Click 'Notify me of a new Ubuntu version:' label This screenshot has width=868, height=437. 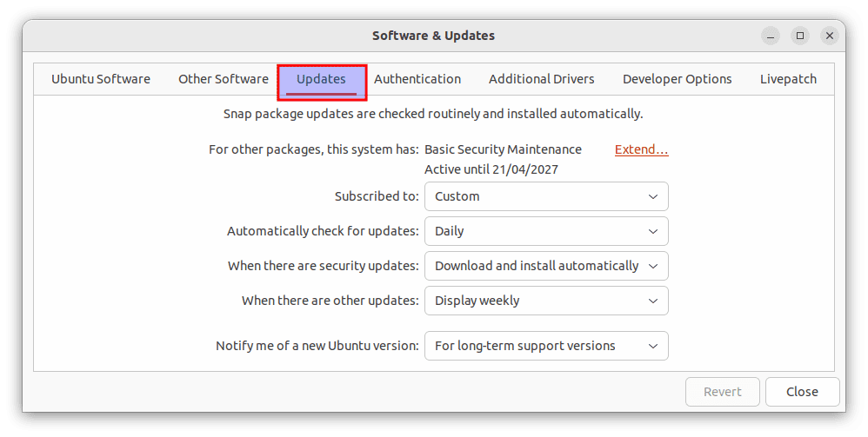click(317, 346)
